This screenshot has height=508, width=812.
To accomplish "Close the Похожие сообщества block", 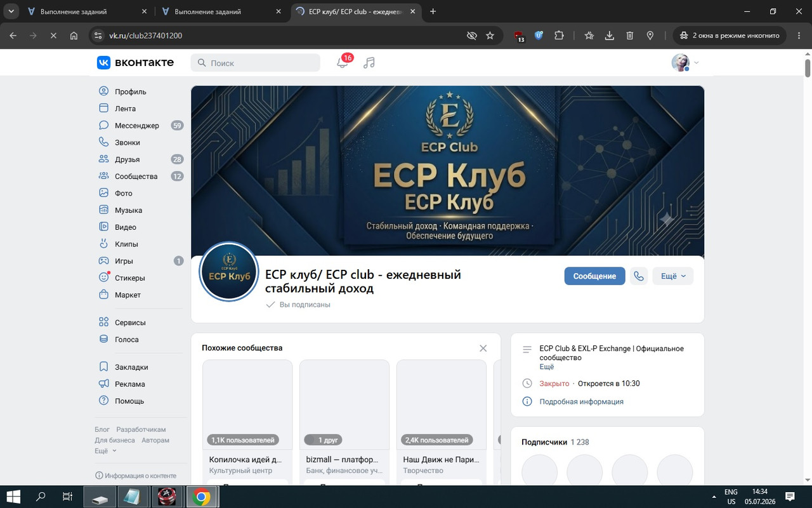I will pos(483,348).
